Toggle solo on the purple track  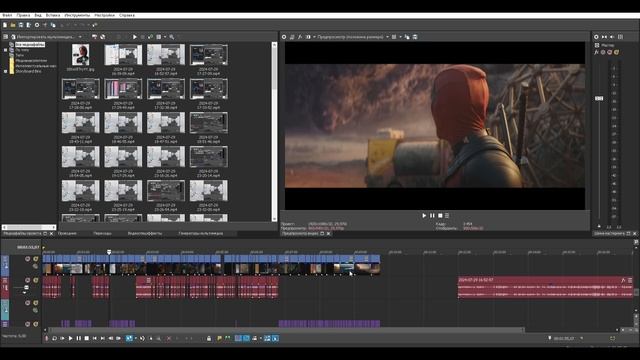click(36, 324)
